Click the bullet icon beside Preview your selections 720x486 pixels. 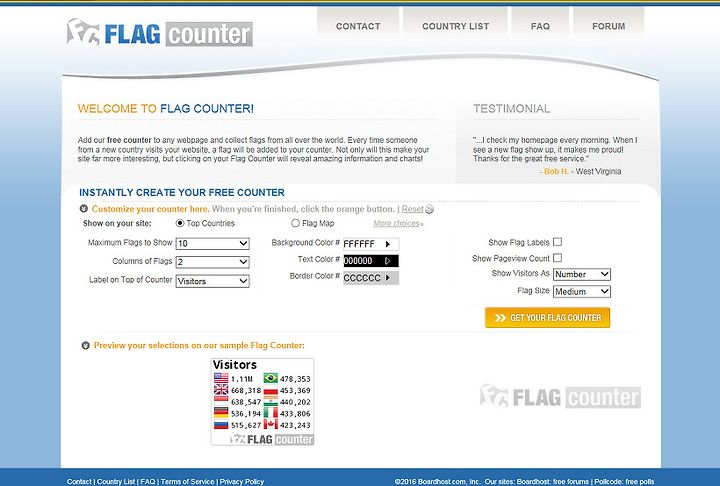point(85,345)
